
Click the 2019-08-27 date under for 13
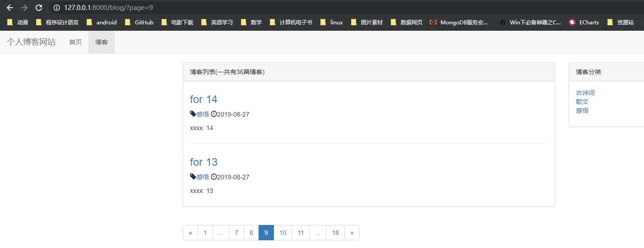pyautogui.click(x=233, y=177)
